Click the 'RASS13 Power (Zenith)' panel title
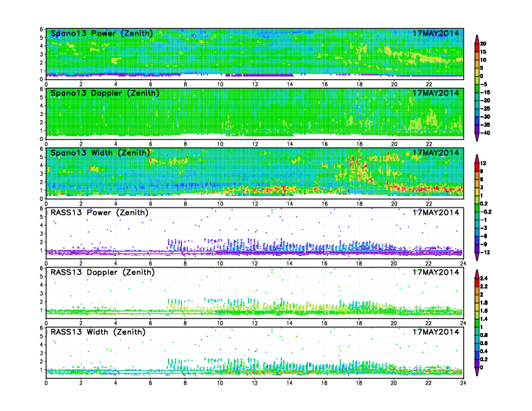 (x=99, y=213)
